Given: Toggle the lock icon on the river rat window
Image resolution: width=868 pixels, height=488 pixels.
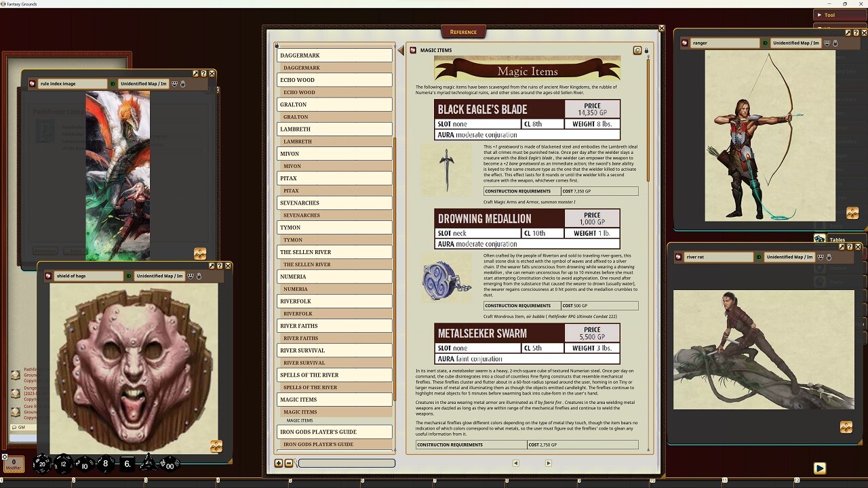Looking at the screenshot, I should click(829, 258).
